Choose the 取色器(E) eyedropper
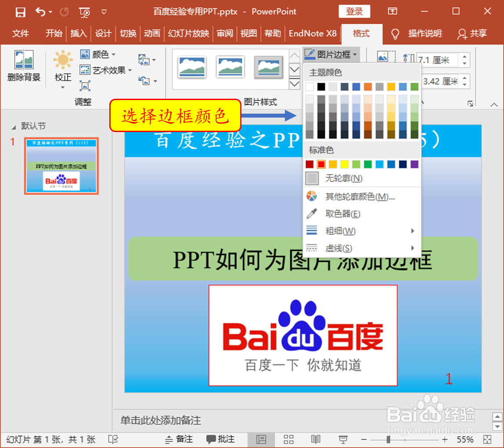 [362, 214]
